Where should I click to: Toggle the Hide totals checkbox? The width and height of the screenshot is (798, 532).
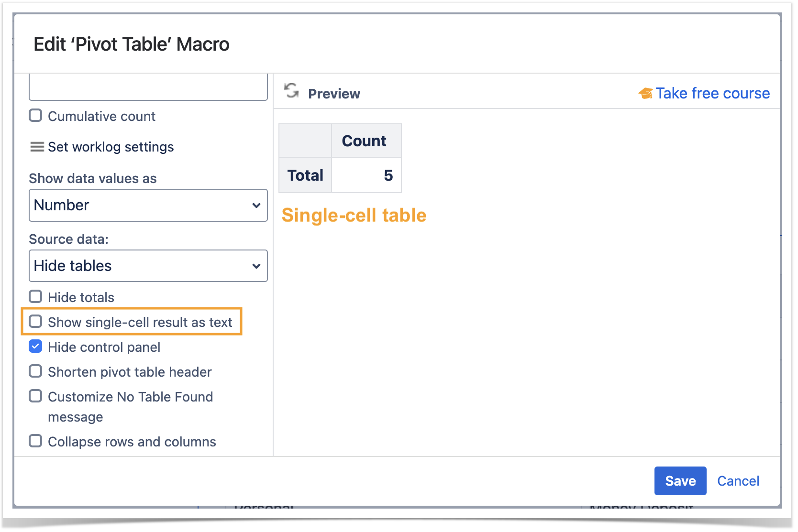click(x=36, y=297)
